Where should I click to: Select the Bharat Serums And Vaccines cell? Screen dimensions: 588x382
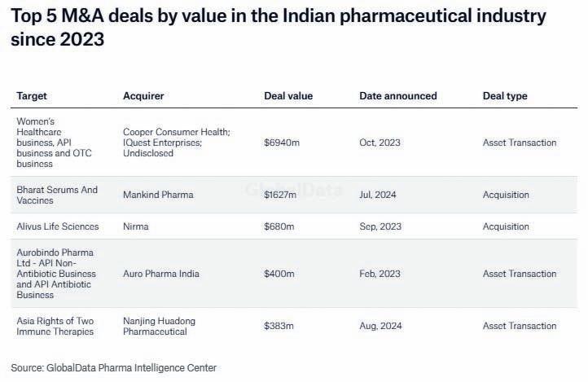[57, 195]
